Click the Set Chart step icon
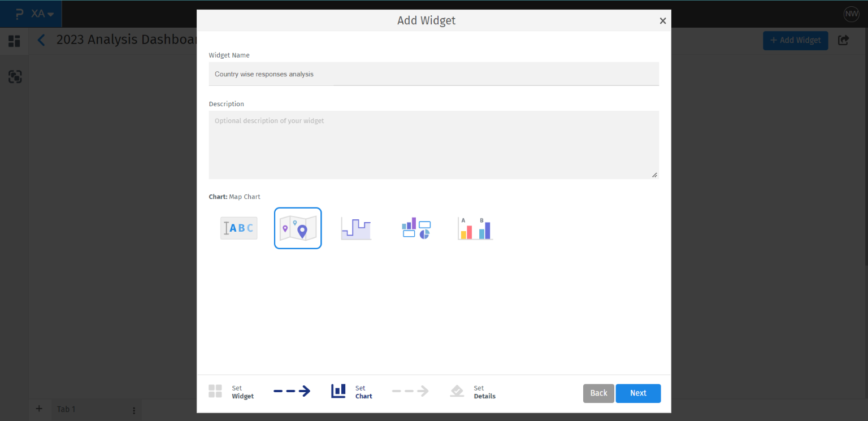 pos(338,391)
